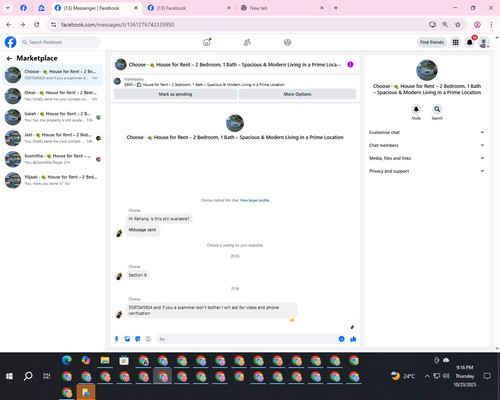Record a voice clip with microphone icon
The image size is (500, 400).
116,339
